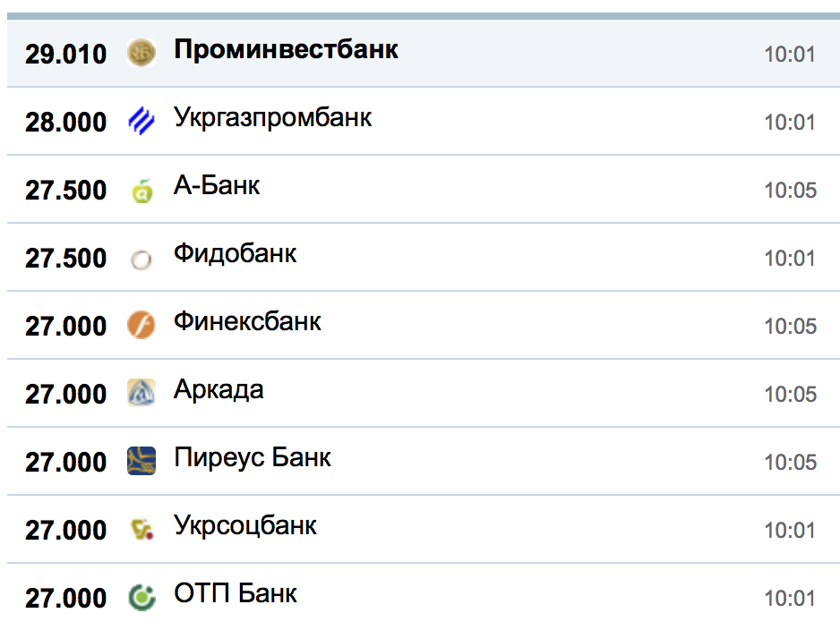Open the Укрсоцбанк bank link
Image resolution: width=840 pixels, height=630 pixels.
coord(245,526)
